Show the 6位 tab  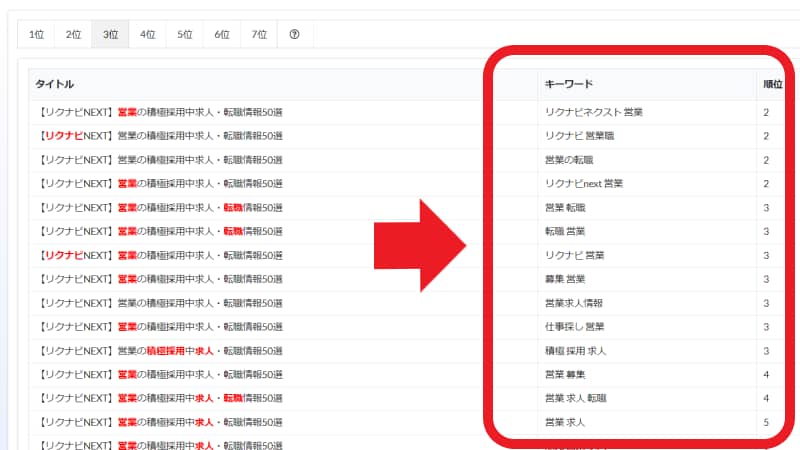coord(222,34)
